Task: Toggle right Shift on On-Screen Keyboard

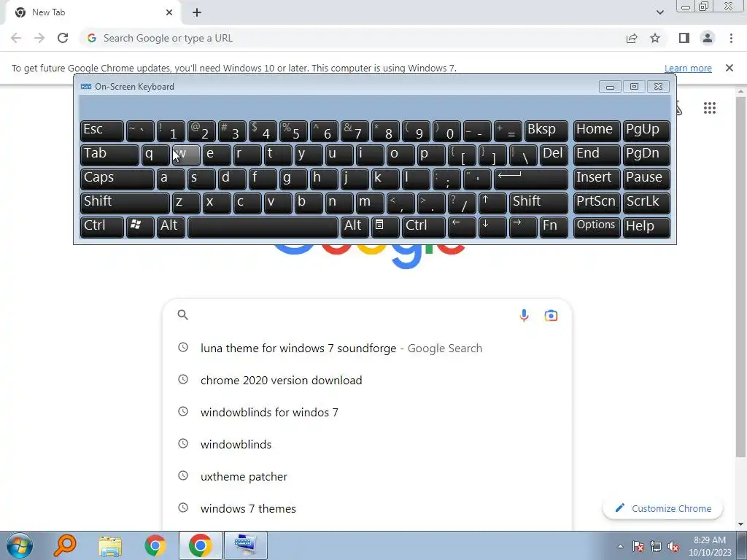Action: 538,203
